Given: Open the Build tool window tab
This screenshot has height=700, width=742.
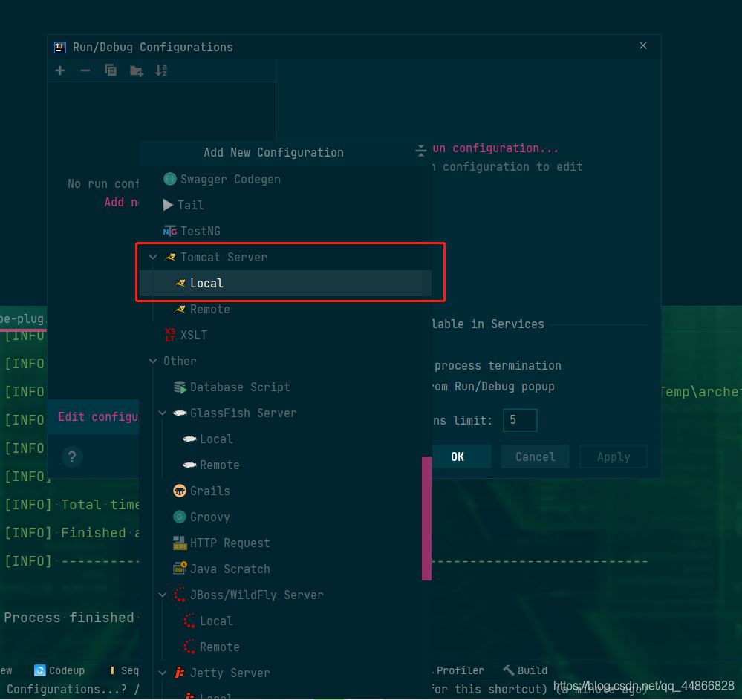Looking at the screenshot, I should 525,670.
